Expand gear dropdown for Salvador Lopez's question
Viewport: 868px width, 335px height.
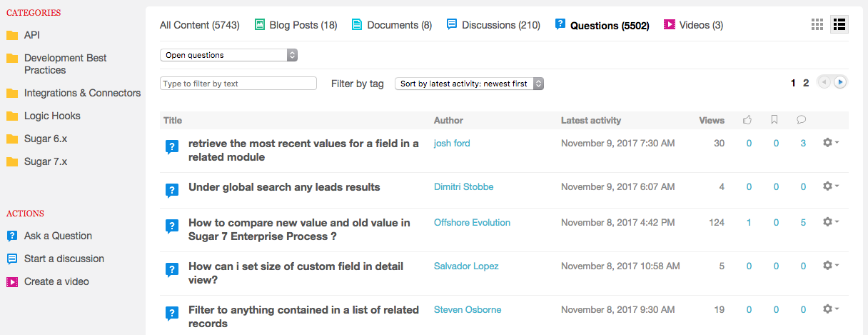point(830,266)
